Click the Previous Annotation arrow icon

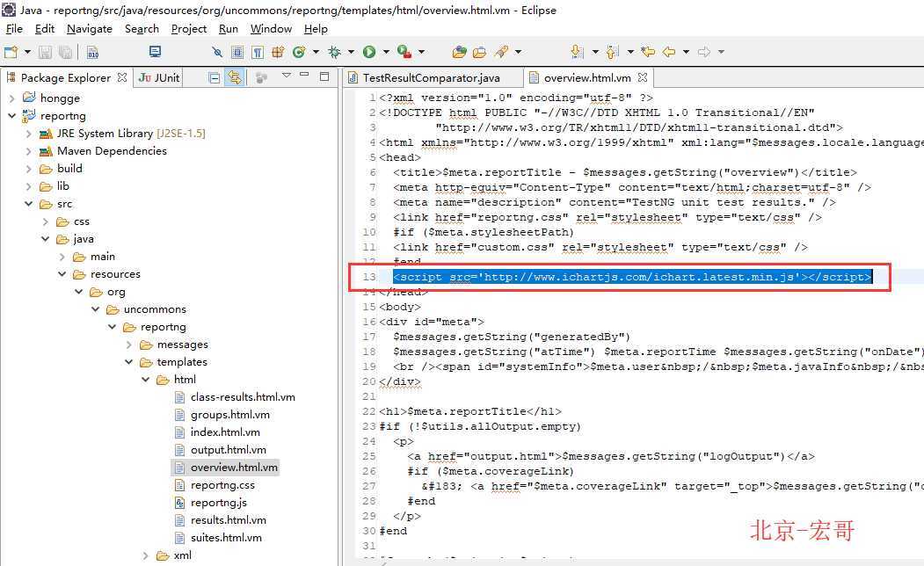612,53
